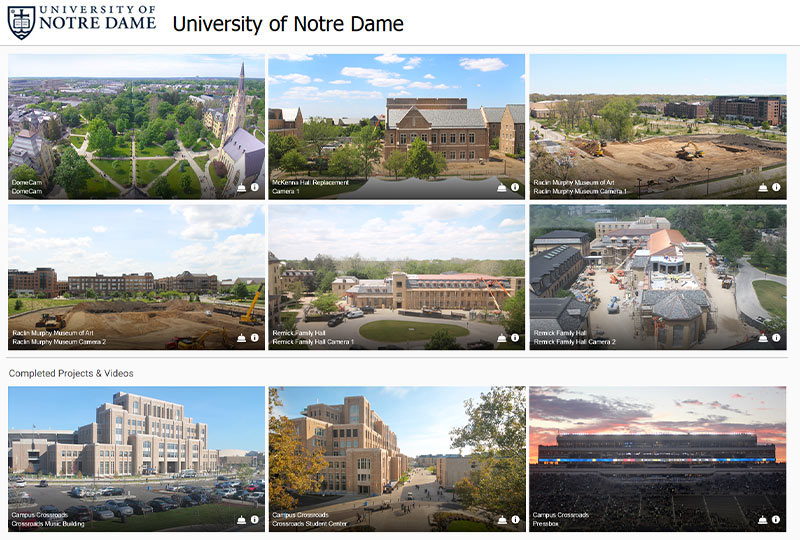This screenshot has width=800, height=540.
Task: Click the "DomeCam" card caption text
Action: coord(27,187)
